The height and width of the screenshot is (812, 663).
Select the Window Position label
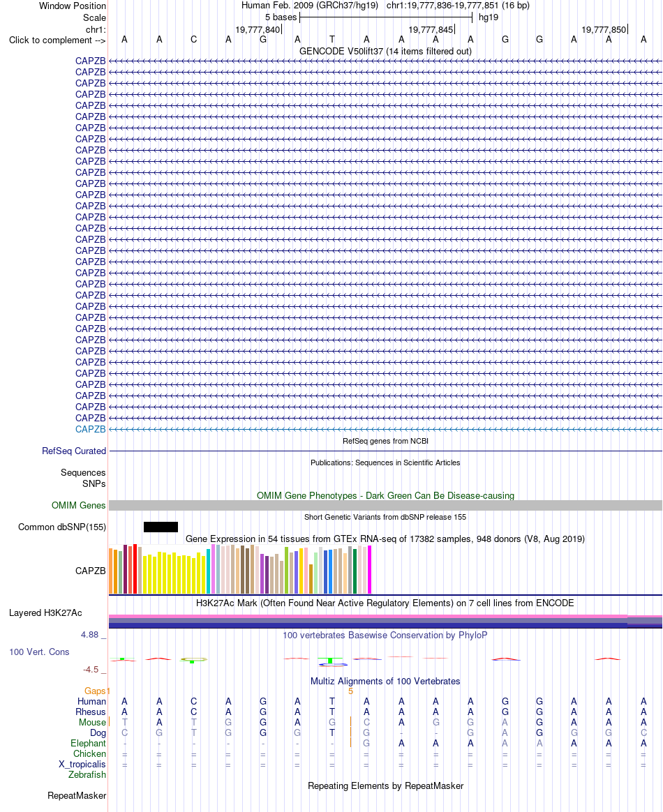(x=73, y=6)
